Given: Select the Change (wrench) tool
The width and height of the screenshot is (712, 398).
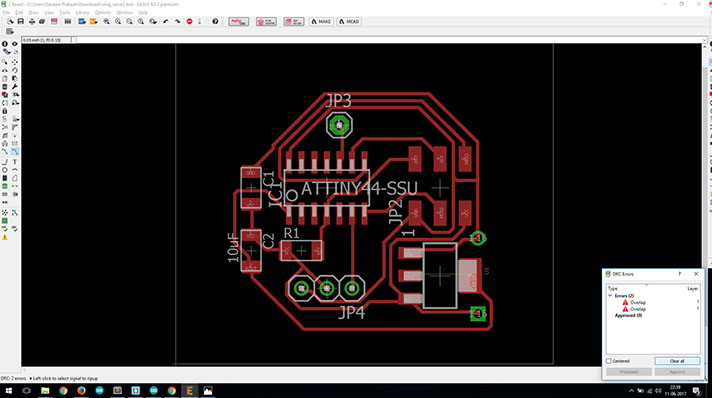Looking at the screenshot, I should pos(15,86).
